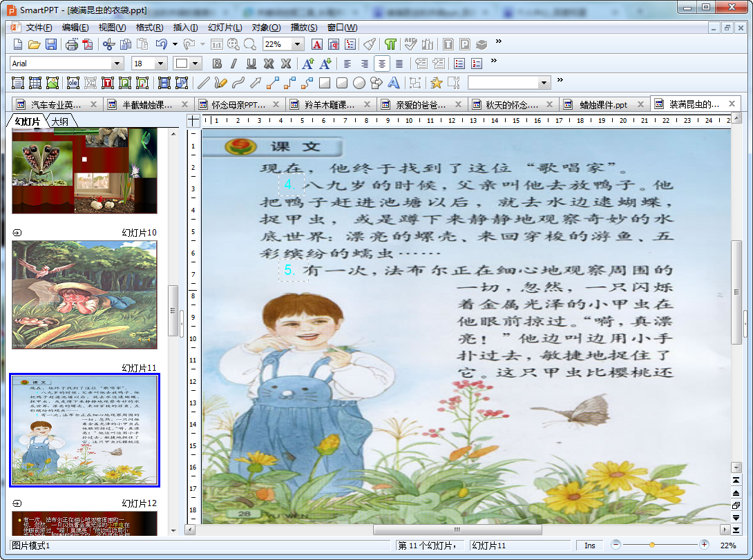Select the freehand scribble pencil tool
Viewport: 753px width, 560px height.
(x=221, y=83)
